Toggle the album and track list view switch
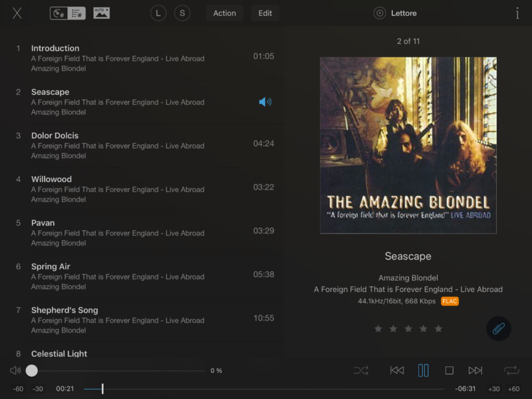The height and width of the screenshot is (399, 532). 68,13
